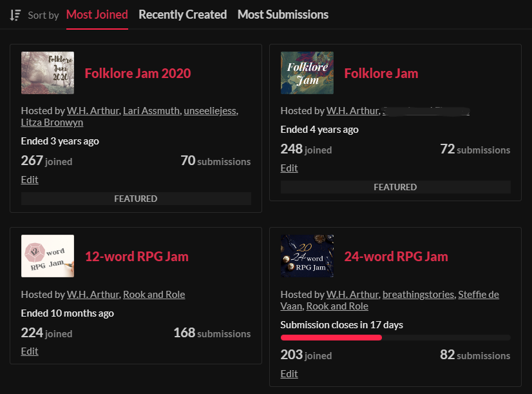Click the '82 submissions' count
532x394 pixels.
coord(475,355)
